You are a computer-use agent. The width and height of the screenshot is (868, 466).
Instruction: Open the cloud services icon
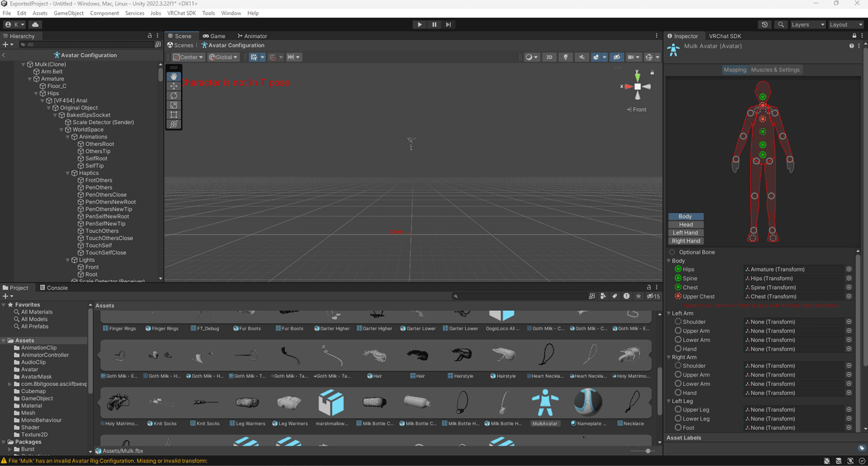pos(35,24)
